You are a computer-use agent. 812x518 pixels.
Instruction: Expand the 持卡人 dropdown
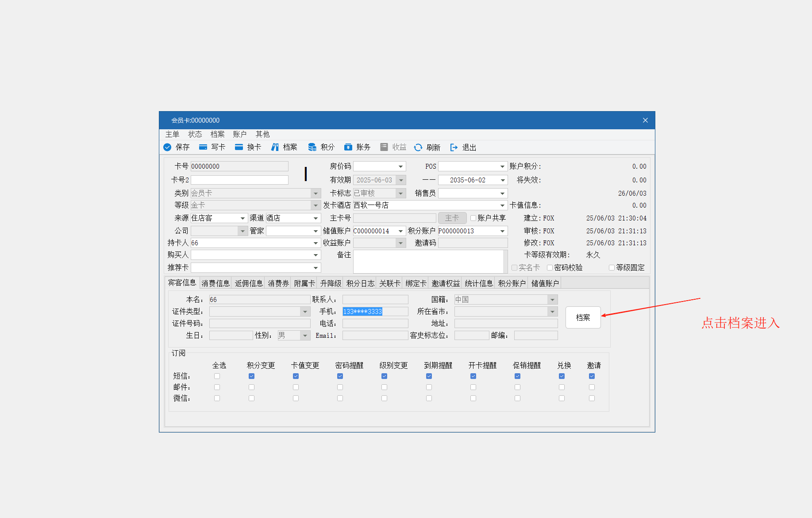316,243
